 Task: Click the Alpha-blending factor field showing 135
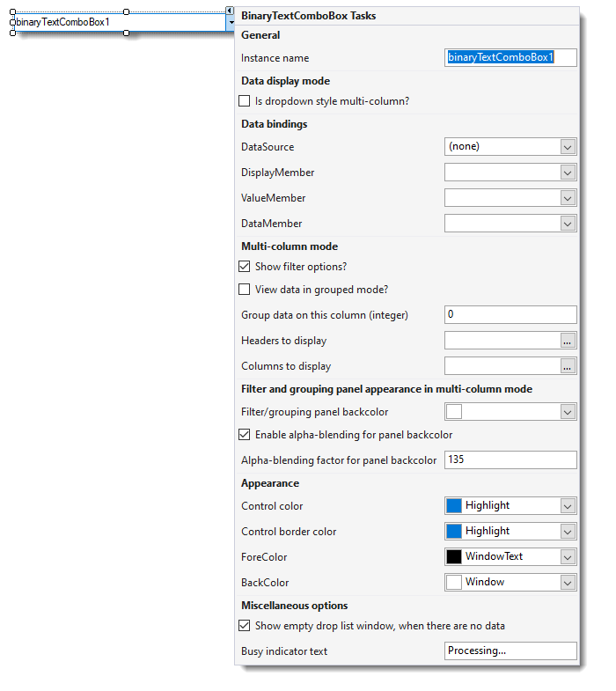pos(510,460)
